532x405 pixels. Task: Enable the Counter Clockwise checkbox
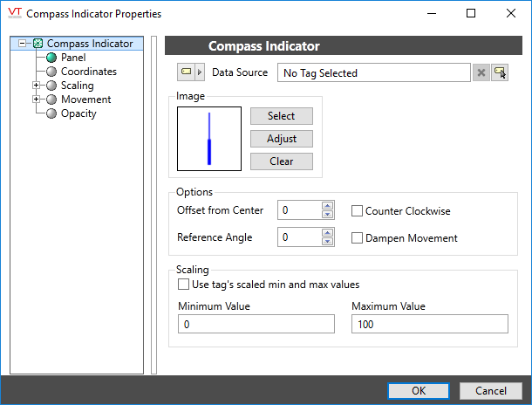pyautogui.click(x=357, y=210)
